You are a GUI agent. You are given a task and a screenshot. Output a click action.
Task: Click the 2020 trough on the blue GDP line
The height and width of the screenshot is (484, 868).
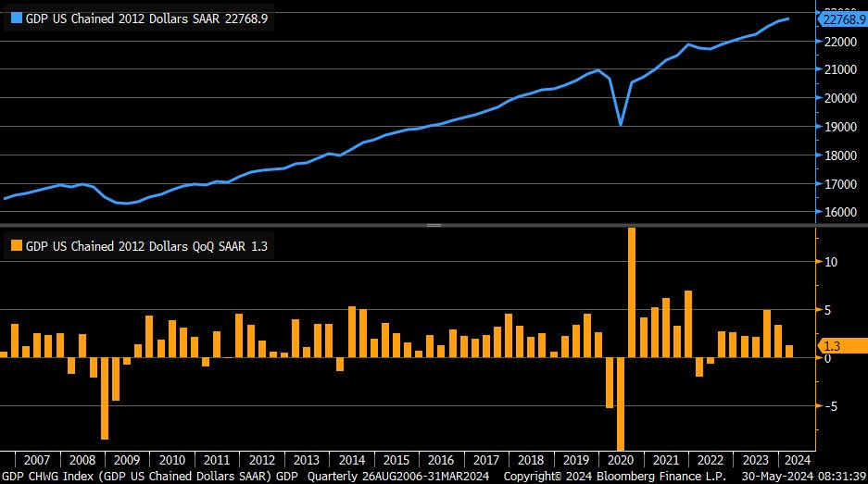pos(621,124)
